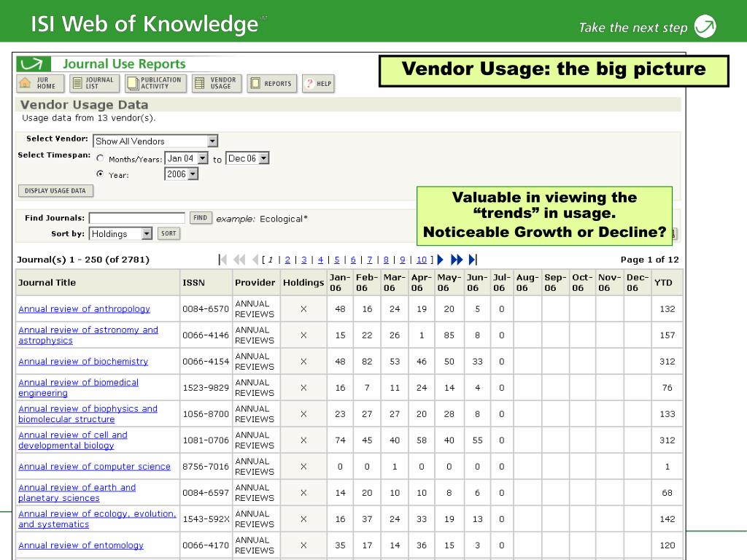Click May-06 value 85 for astronomy
The height and width of the screenshot is (560, 747).
point(449,335)
